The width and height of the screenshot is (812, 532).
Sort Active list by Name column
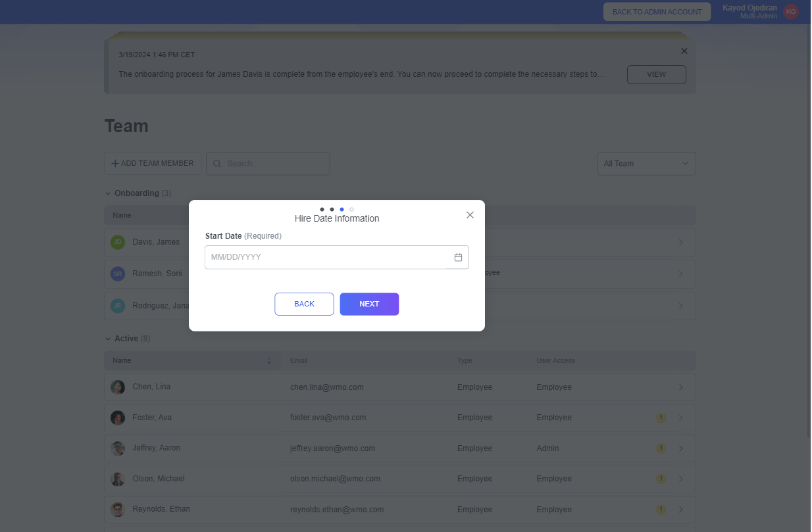tap(268, 361)
